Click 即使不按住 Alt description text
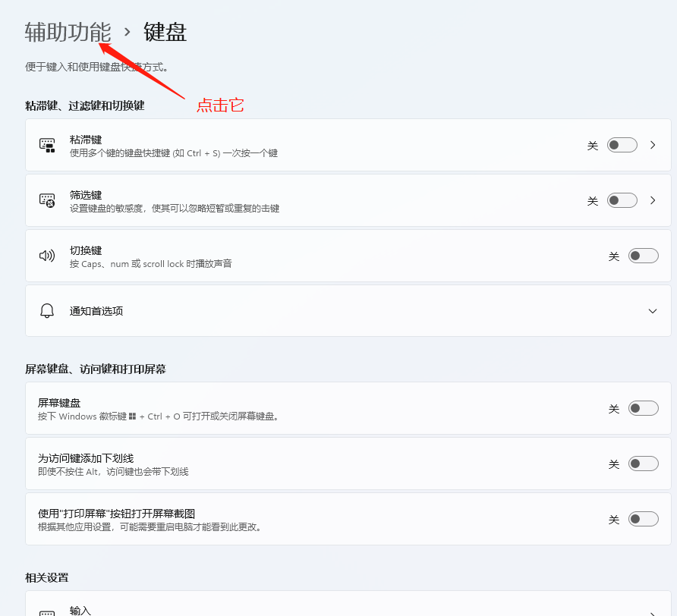 coord(113,472)
